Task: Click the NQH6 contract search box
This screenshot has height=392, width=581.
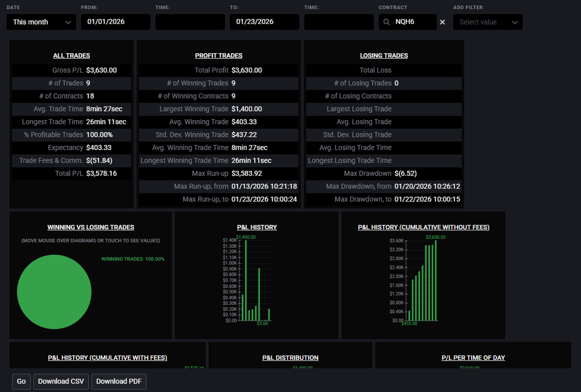Action: (x=408, y=22)
